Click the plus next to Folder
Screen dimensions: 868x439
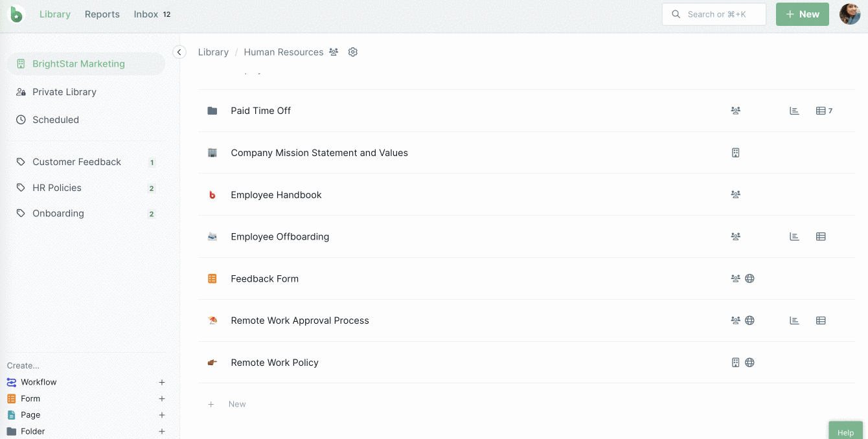(162, 431)
